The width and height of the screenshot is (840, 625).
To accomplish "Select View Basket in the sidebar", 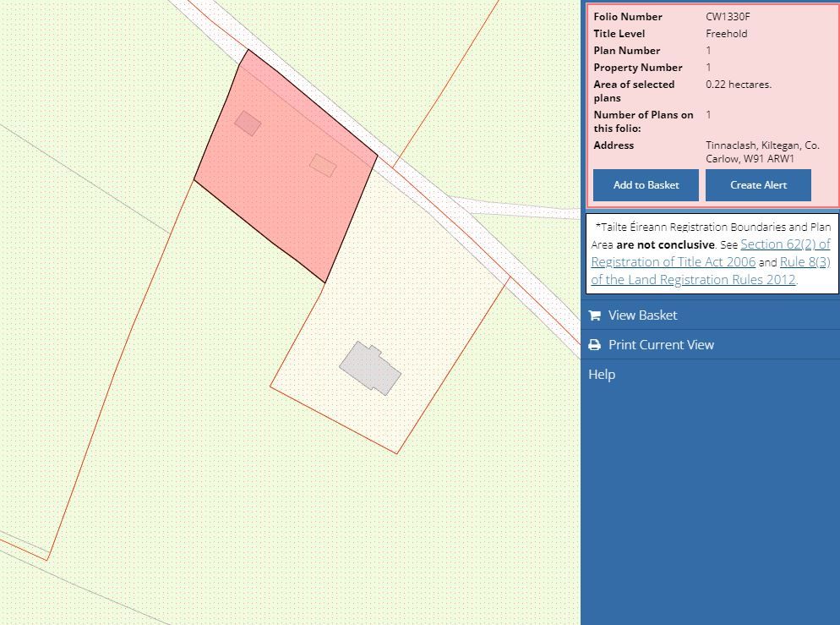I will (642, 315).
